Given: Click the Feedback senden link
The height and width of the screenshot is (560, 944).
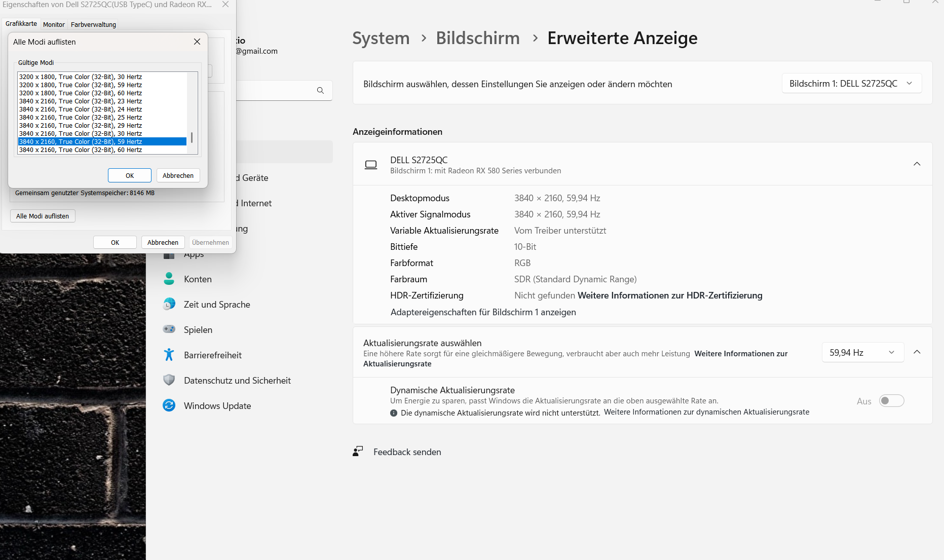Looking at the screenshot, I should point(407,452).
